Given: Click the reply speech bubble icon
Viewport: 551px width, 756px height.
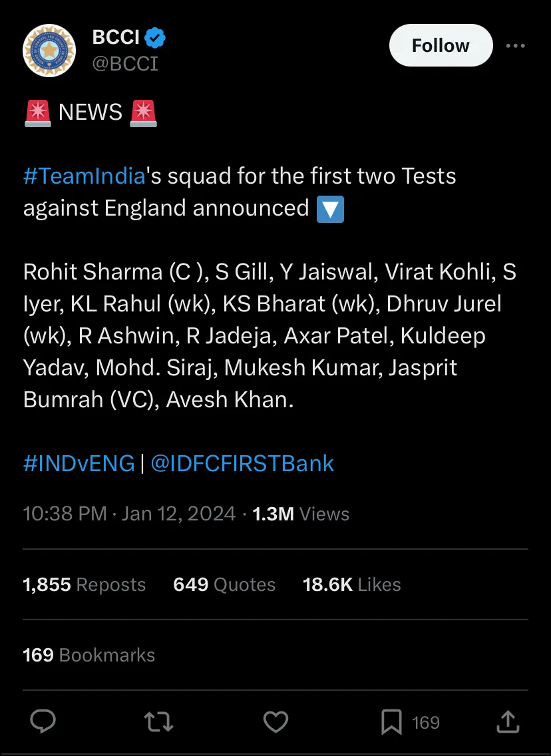Looking at the screenshot, I should 43,722.
